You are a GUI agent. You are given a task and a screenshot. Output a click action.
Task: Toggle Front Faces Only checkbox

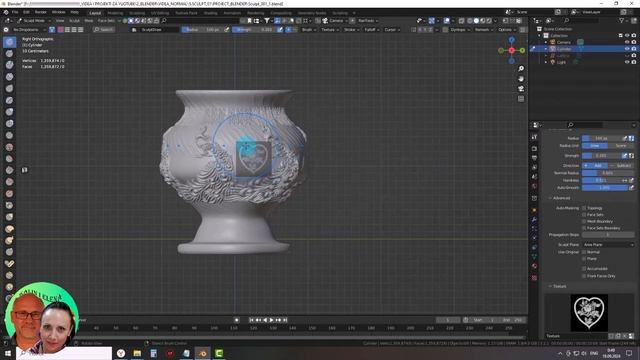coord(584,276)
